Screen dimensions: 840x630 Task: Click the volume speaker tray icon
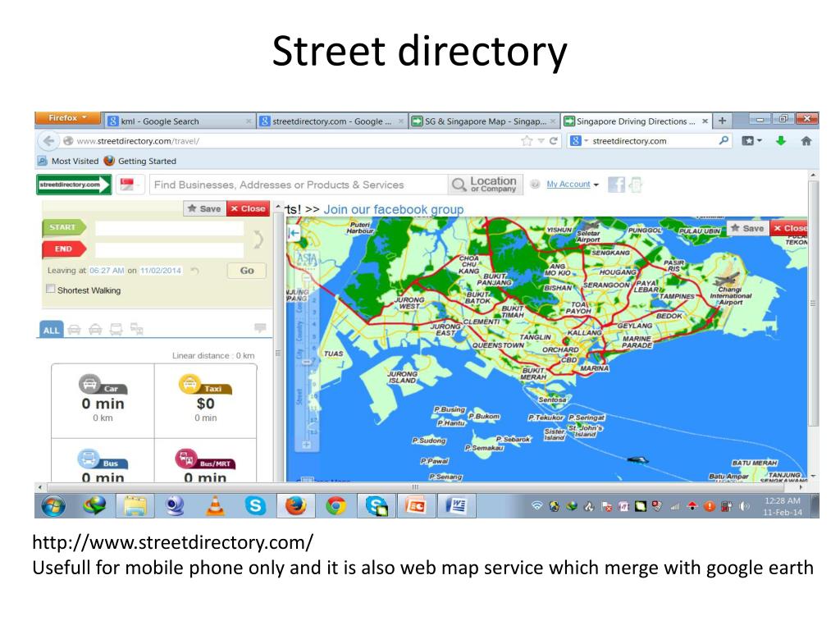744,506
